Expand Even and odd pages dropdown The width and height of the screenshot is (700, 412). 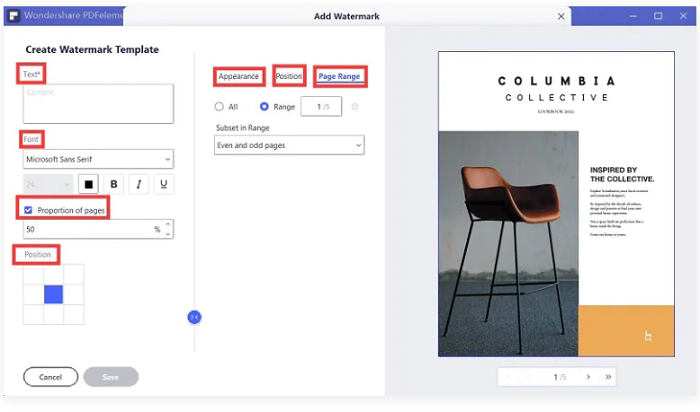289,145
